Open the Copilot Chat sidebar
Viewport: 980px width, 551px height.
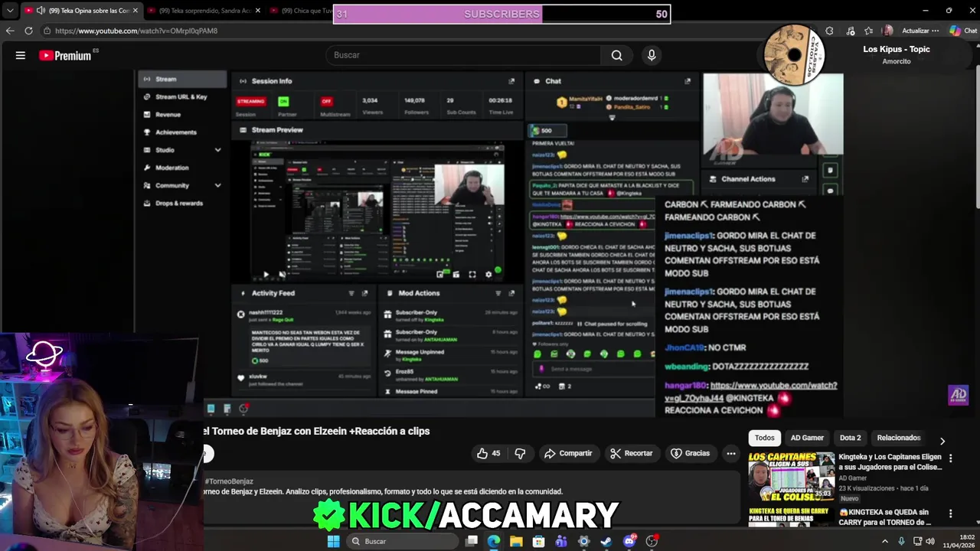tap(963, 31)
